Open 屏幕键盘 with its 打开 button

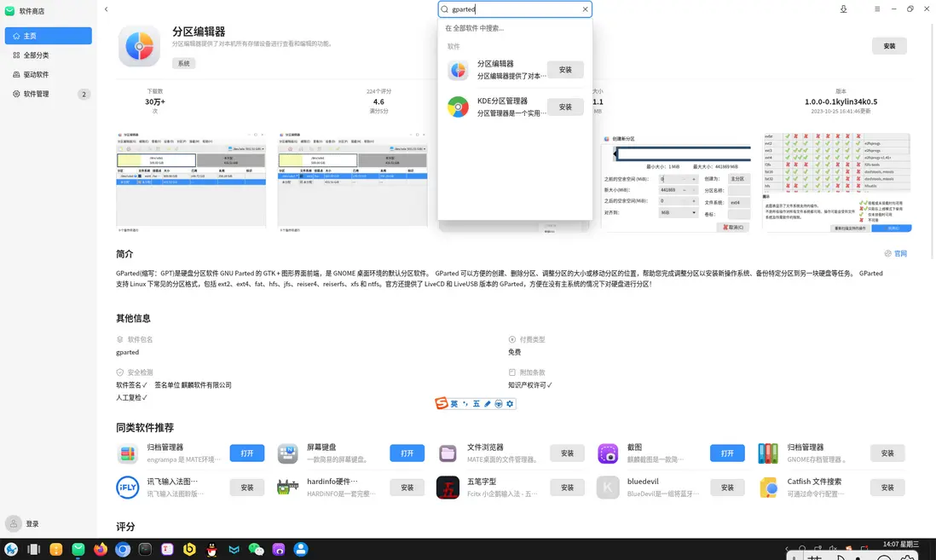(407, 453)
